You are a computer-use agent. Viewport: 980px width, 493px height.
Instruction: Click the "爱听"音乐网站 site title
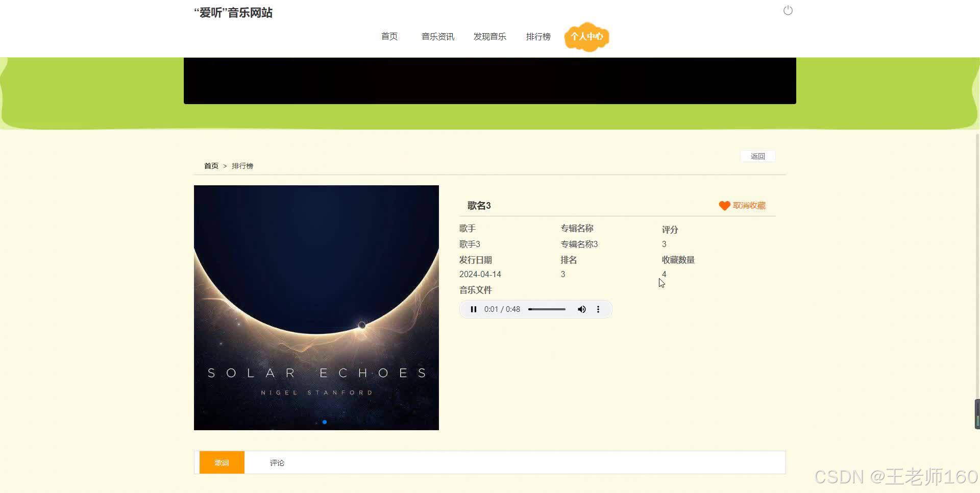233,13
